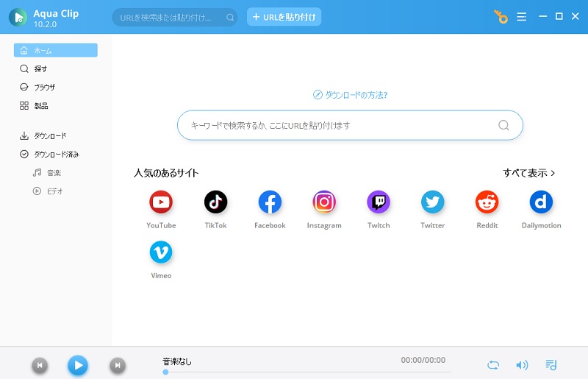
Task: Open the Dailymotion site icon
Action: click(x=541, y=202)
